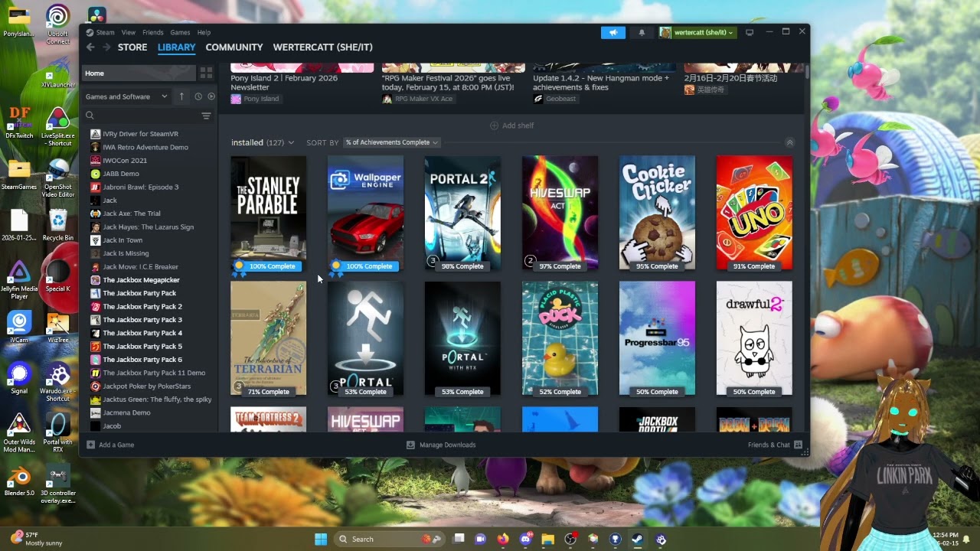The width and height of the screenshot is (980, 551).
Task: Select the Wallpaper Engine cover
Action: click(365, 214)
